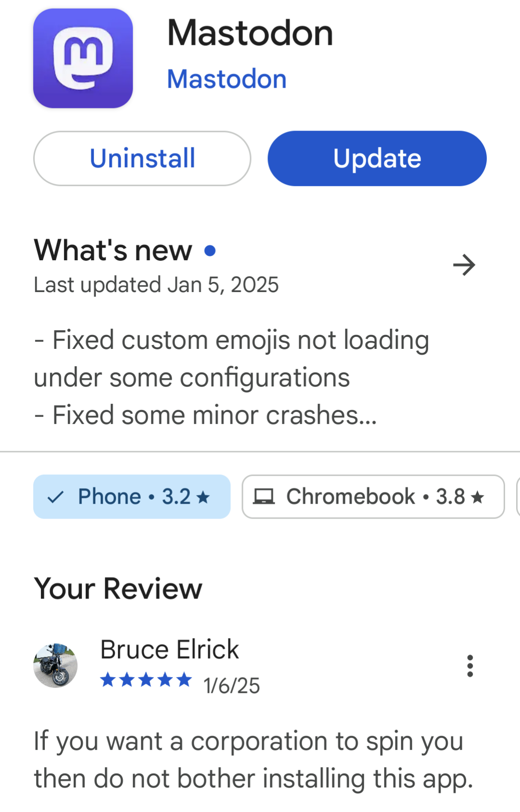Click the star icon in Phone chip

click(203, 497)
